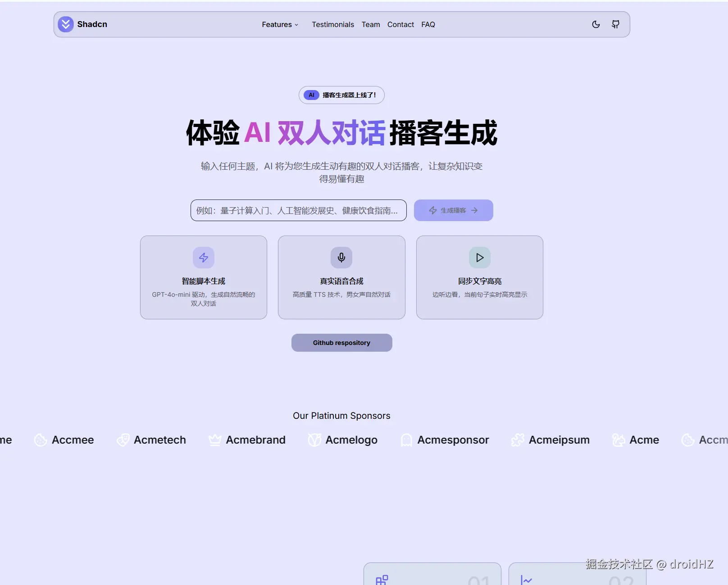Click the 高质量 TTS 技术 description text
The image size is (728, 585).
[341, 295]
